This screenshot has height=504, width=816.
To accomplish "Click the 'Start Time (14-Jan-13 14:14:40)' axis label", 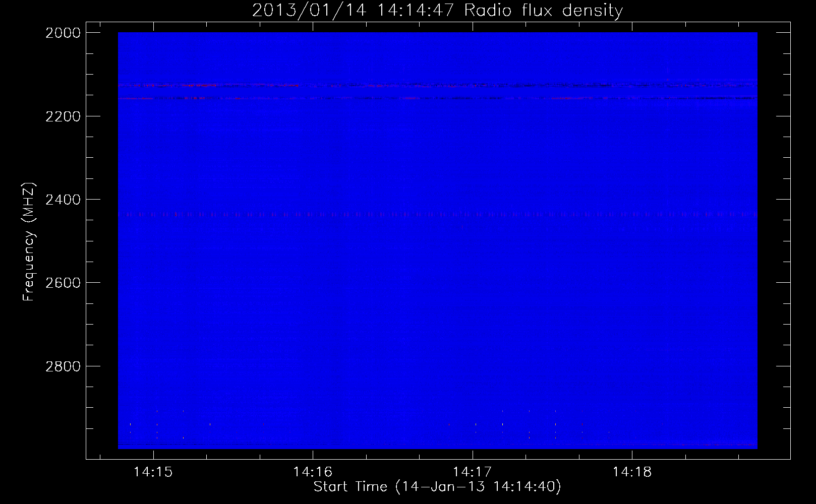I will click(x=437, y=487).
